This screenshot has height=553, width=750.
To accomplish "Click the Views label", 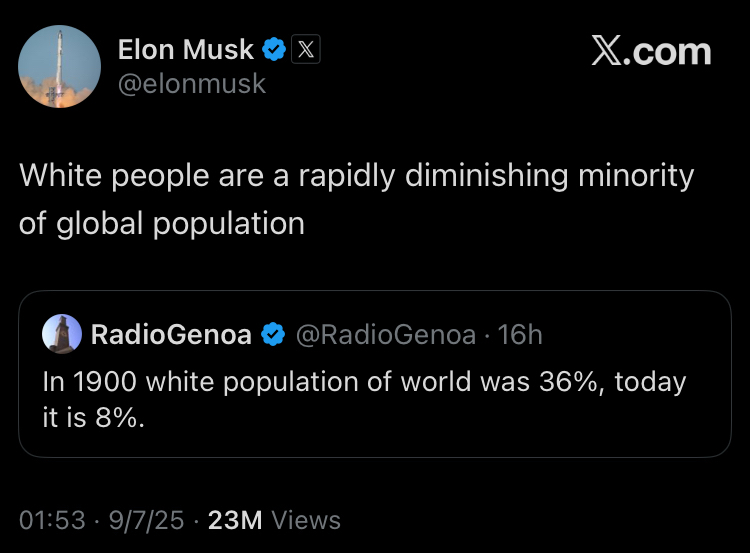I will coord(306,520).
